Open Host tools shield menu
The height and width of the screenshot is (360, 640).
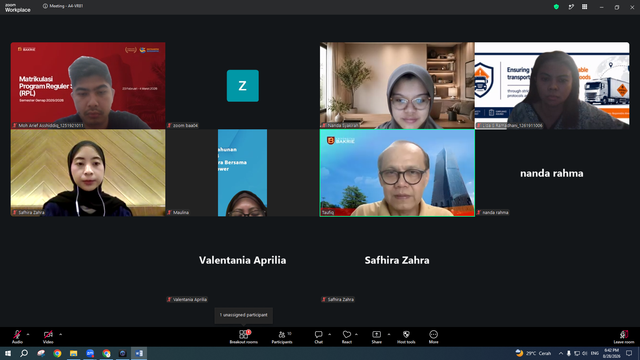tap(406, 337)
